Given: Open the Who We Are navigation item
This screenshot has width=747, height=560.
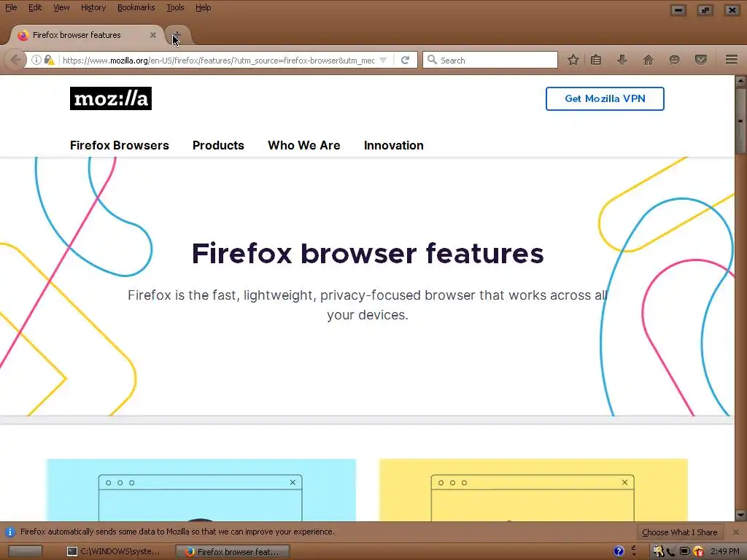Looking at the screenshot, I should click(x=304, y=145).
